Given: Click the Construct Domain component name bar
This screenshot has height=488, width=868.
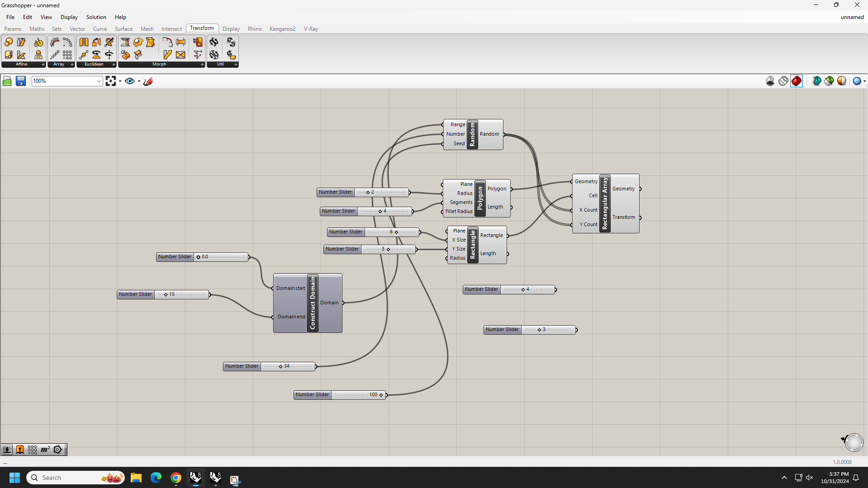Looking at the screenshot, I should pyautogui.click(x=313, y=303).
